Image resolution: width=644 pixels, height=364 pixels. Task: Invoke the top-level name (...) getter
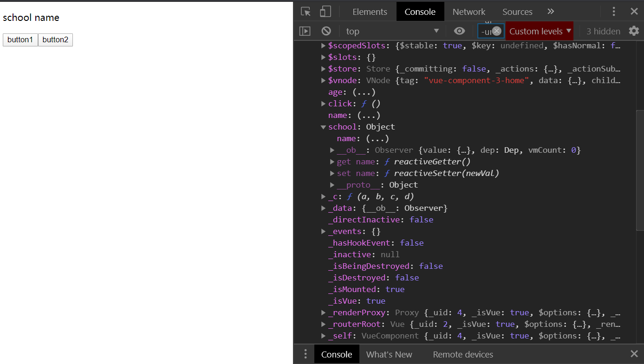pos(369,115)
